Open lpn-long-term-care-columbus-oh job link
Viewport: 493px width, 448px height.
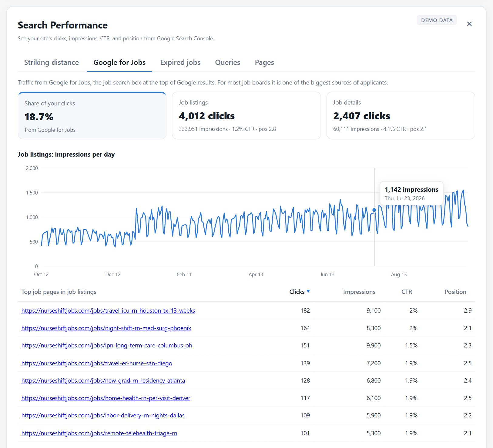coord(107,345)
